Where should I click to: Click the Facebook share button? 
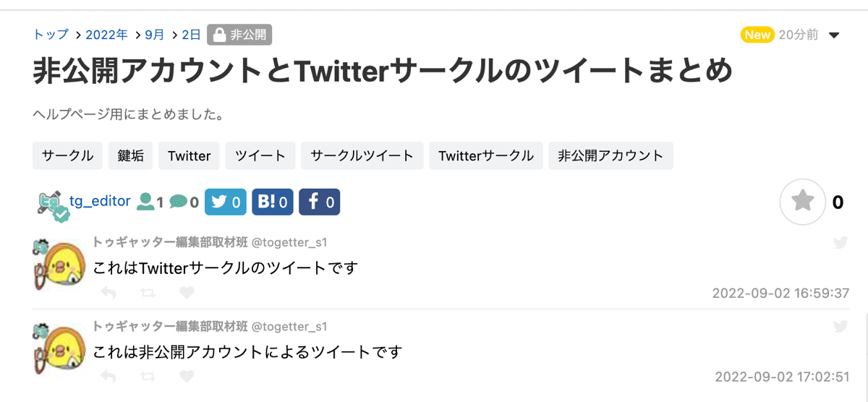[x=319, y=202]
